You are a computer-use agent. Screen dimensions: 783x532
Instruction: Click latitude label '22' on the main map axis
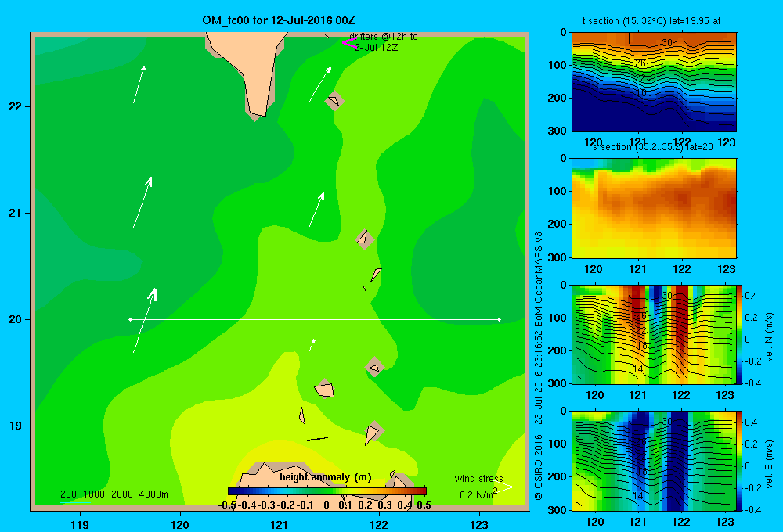[x=16, y=107]
